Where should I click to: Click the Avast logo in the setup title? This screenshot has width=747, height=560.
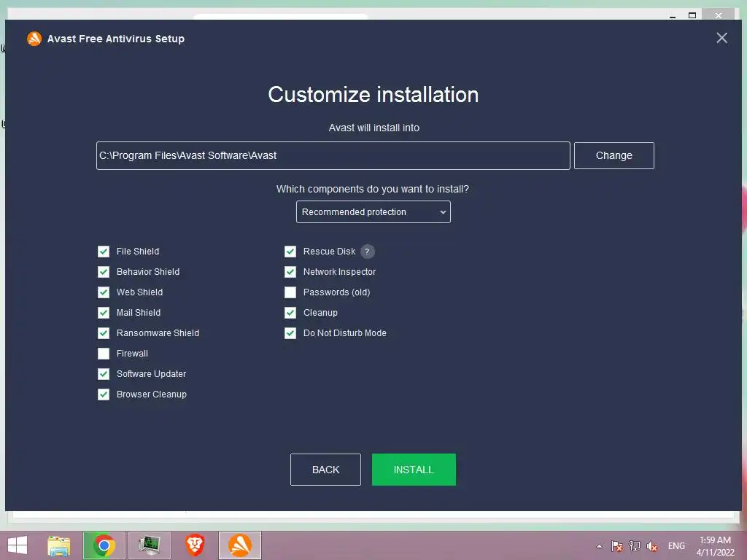coord(34,39)
